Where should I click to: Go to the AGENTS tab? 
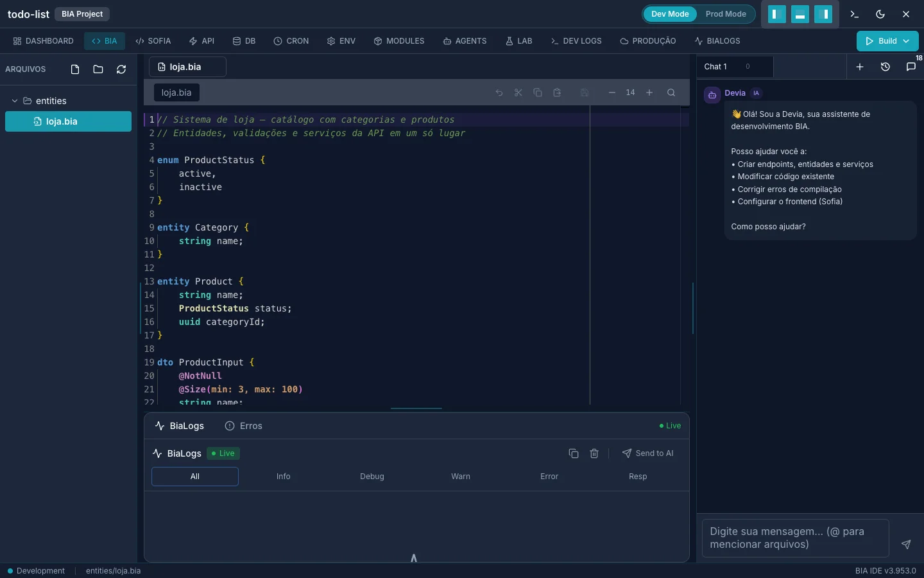coord(465,41)
